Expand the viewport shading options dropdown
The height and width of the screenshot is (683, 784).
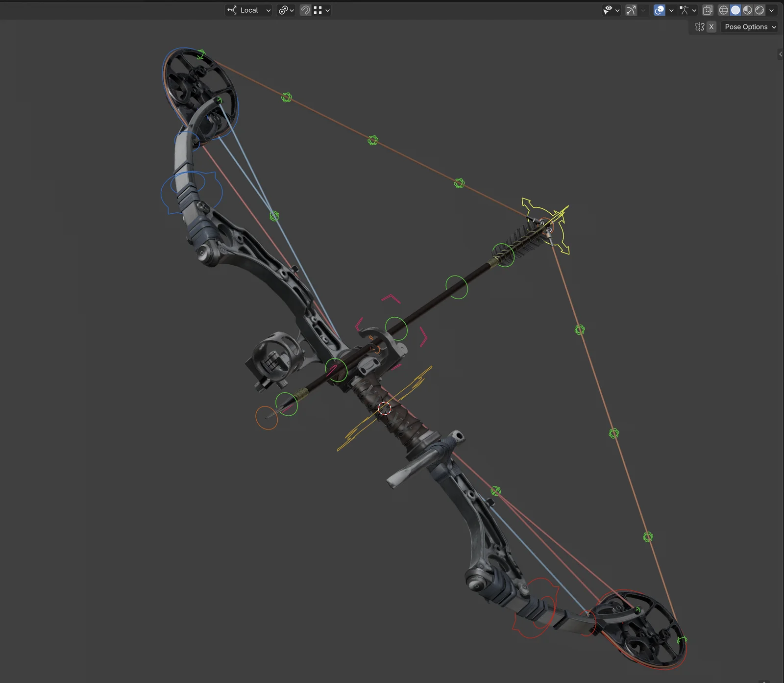point(771,10)
